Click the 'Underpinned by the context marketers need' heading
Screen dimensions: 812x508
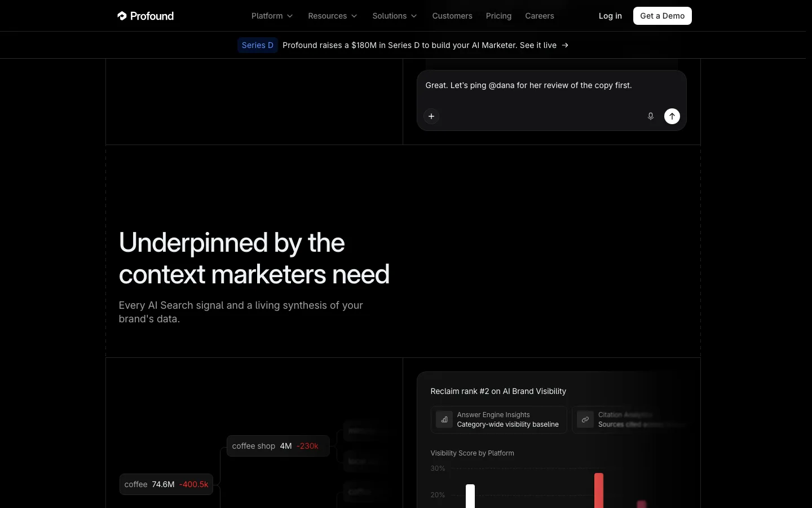(254, 258)
